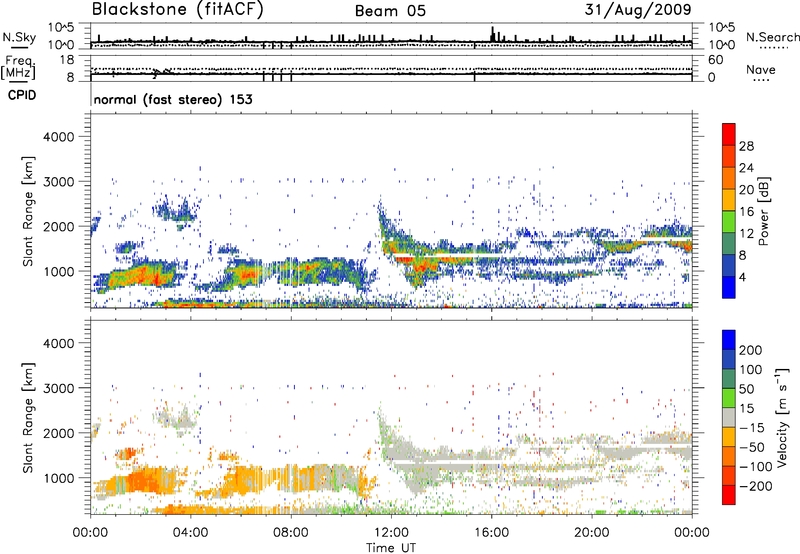Click the '60' label on the Nave axis
The height and width of the screenshot is (554, 800).
coord(715,60)
